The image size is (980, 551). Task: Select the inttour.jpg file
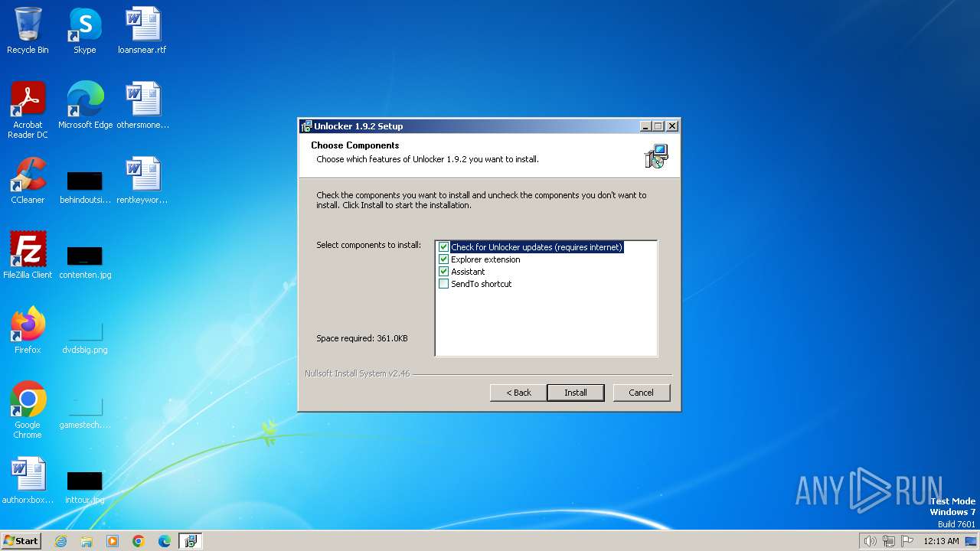[x=85, y=487]
